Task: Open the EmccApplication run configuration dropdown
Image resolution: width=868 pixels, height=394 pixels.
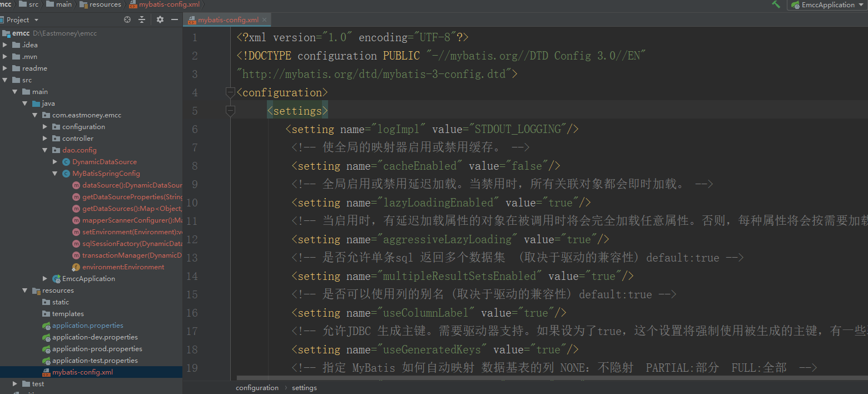Action: coord(827,4)
